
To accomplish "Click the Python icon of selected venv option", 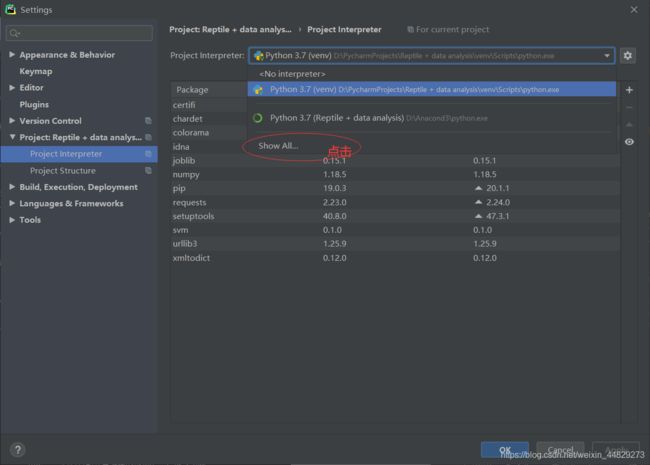I will [x=258, y=90].
